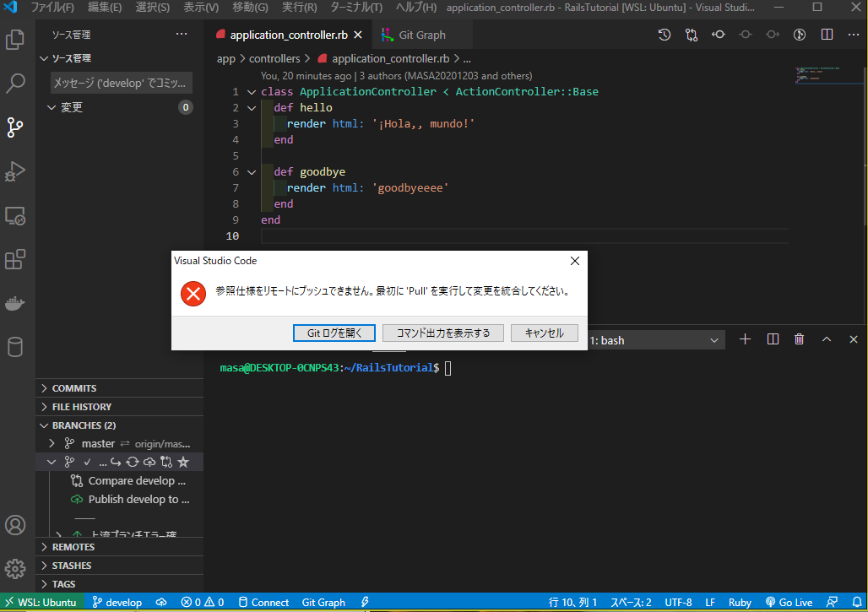Star the develop branch
Image resolution: width=868 pixels, height=612 pixels.
click(x=183, y=462)
